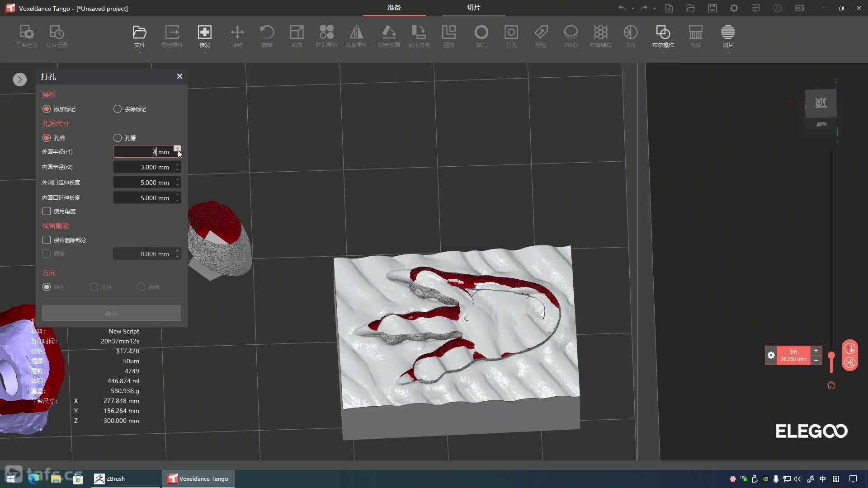Click the home view reset icon
The height and width of the screenshot is (488, 868).
(831, 385)
